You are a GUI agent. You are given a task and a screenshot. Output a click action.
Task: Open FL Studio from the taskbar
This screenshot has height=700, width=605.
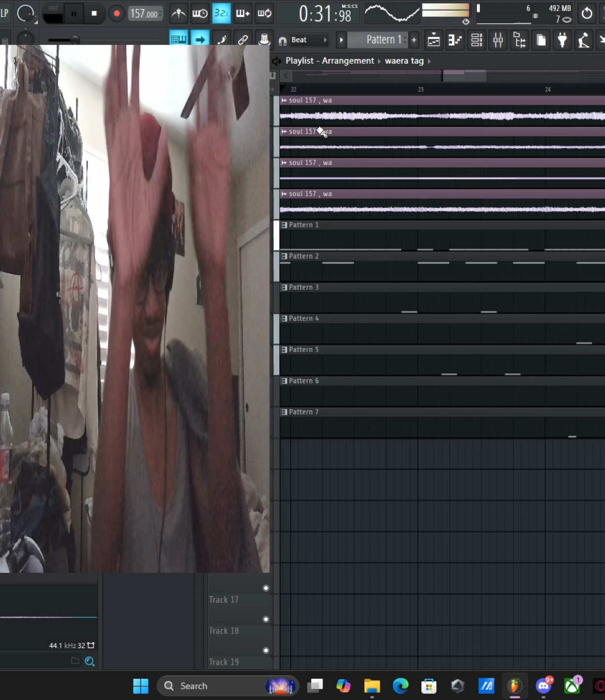click(515, 686)
